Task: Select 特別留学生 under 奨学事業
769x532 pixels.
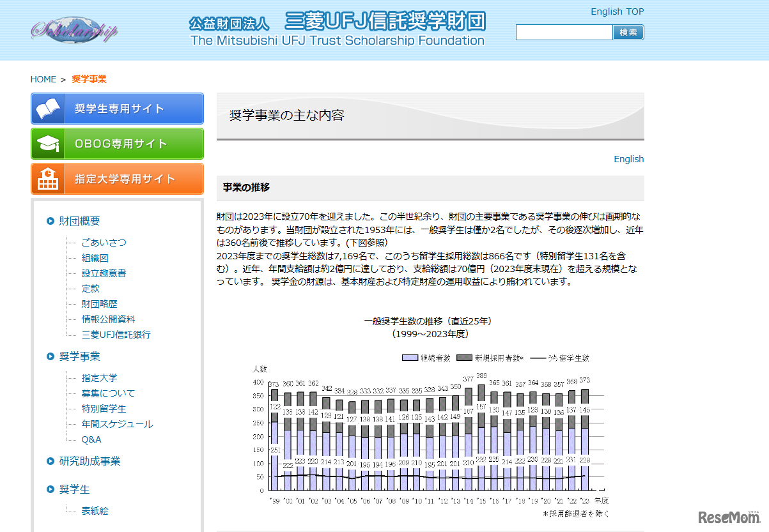Action: point(104,409)
